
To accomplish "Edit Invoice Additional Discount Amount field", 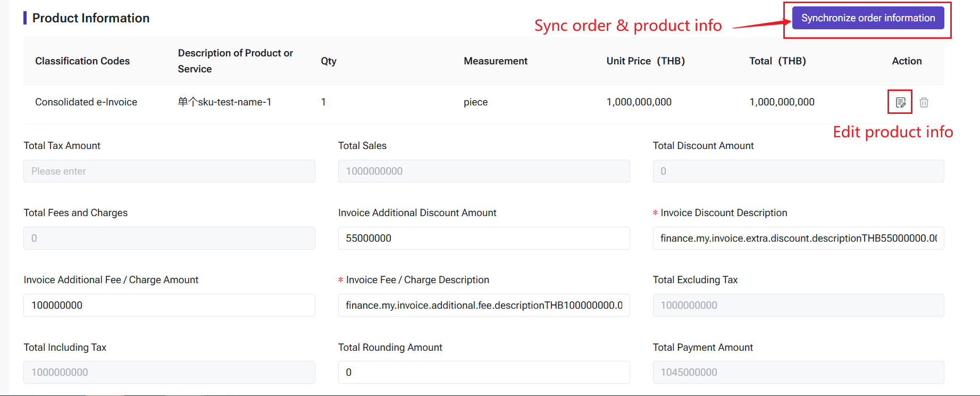I will click(x=483, y=238).
